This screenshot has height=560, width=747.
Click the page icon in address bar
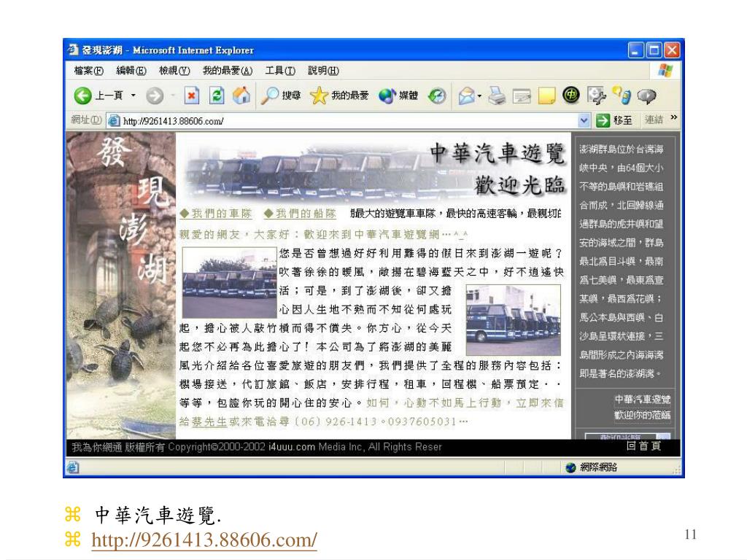click(x=113, y=121)
